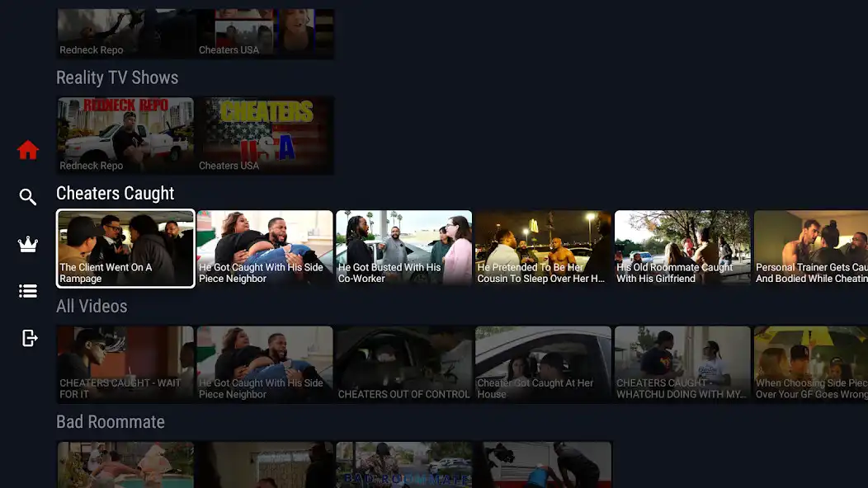Open the 'BAD ROOMMATE' titled thumbnail
The image size is (868, 488).
404,464
